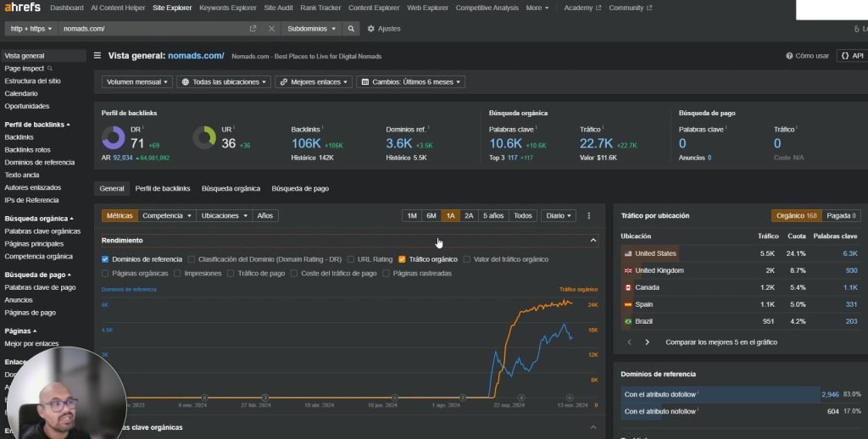Toggle the hamburger sidebar menu icon
Image resolution: width=868 pixels, height=439 pixels.
coord(97,55)
